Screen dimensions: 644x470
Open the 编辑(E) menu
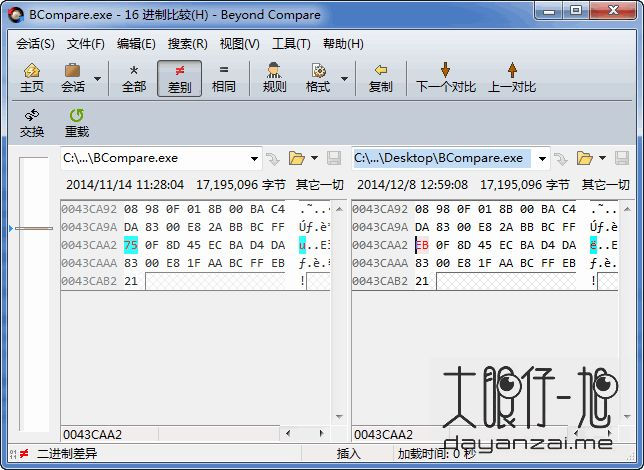coord(136,44)
